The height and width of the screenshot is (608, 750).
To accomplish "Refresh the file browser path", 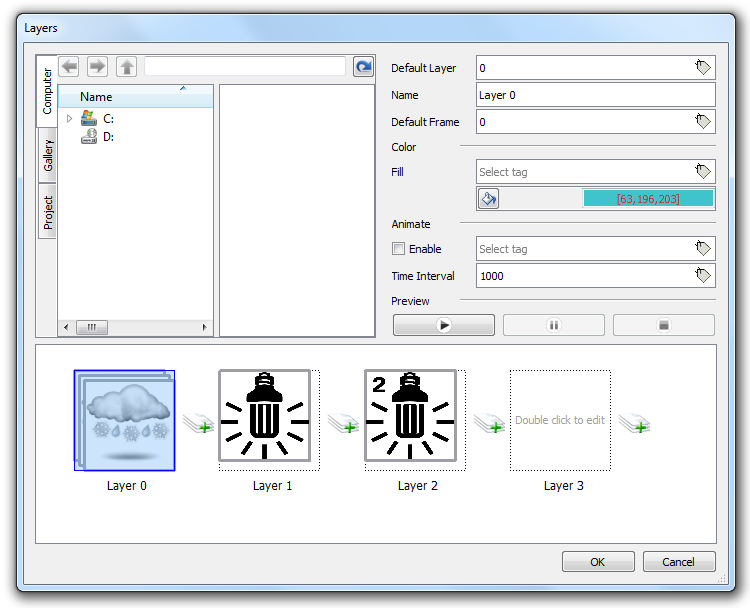I will [x=364, y=66].
